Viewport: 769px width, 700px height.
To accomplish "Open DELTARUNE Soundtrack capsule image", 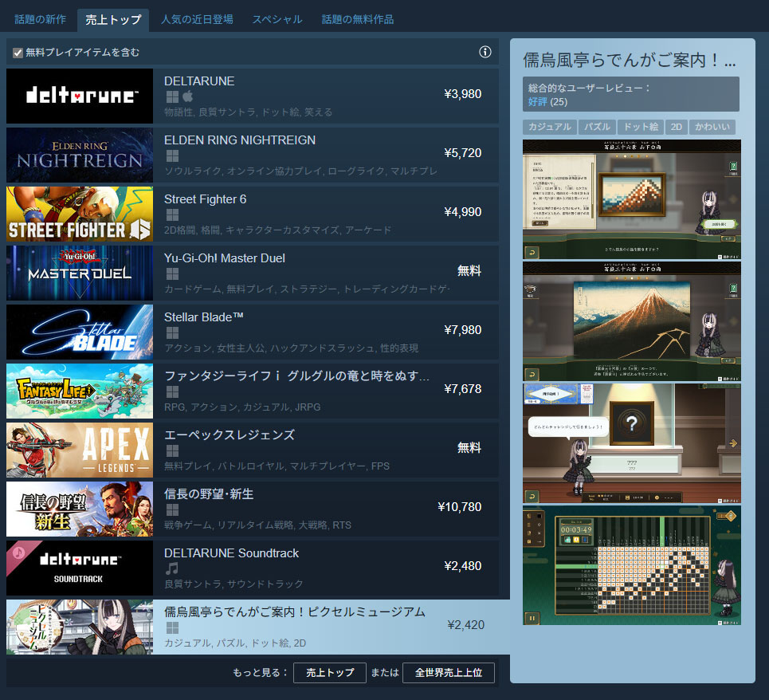I will pyautogui.click(x=80, y=568).
